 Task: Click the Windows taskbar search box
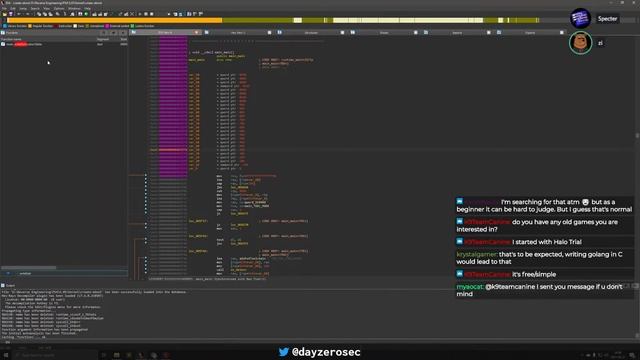(x=55, y=355)
